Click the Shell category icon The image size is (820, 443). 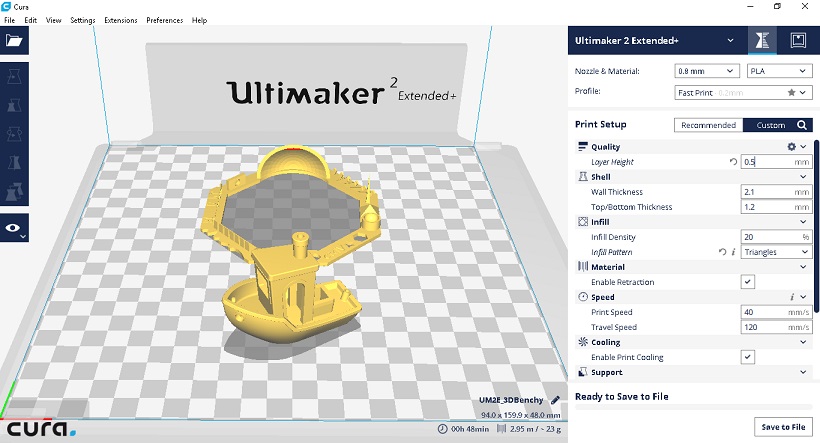[x=583, y=177]
